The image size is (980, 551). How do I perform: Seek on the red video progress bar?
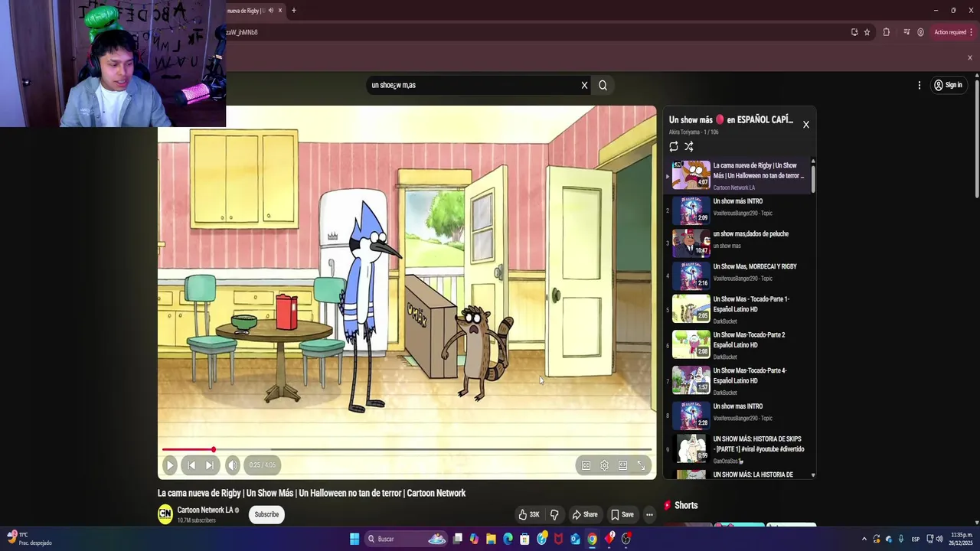coord(407,450)
